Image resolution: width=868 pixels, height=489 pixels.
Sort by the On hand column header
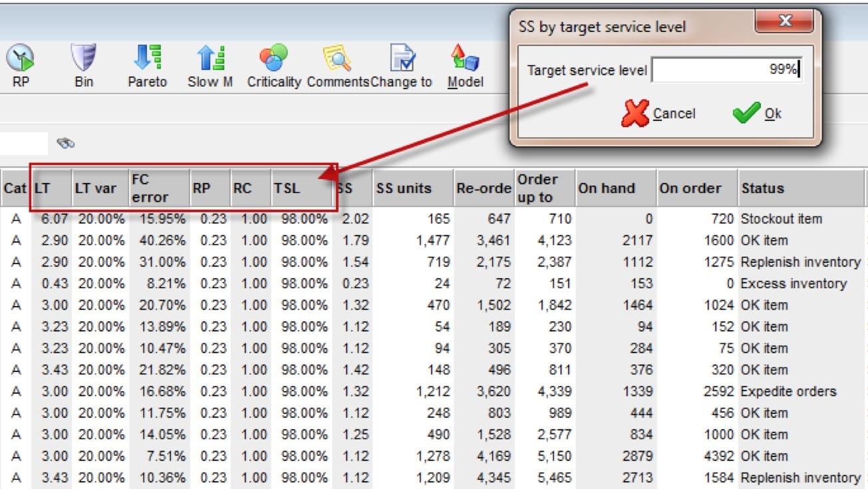616,188
